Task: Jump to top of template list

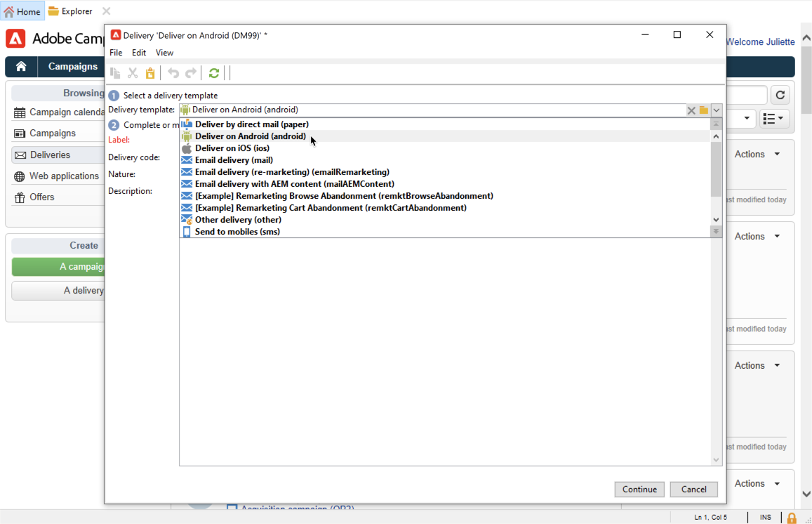Action: [x=716, y=124]
